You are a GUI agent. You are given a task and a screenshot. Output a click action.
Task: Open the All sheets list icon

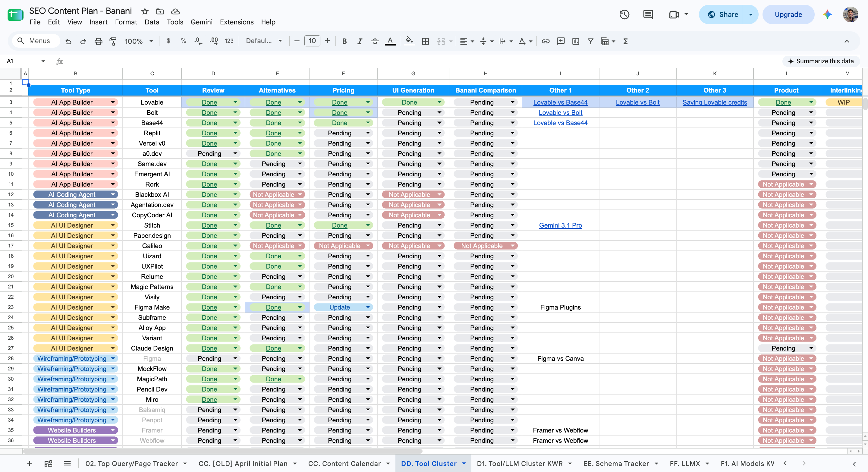pos(67,463)
